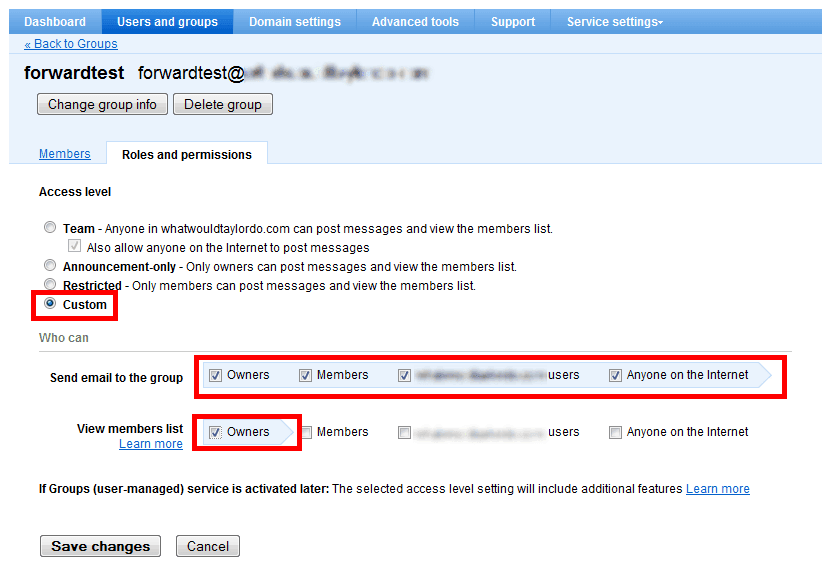830x570 pixels.
Task: Open the Dashboard tab
Action: 54,21
